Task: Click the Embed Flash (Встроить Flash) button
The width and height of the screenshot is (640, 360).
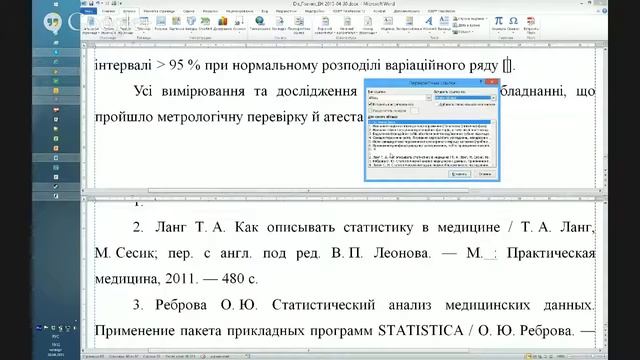Action: pos(531,25)
